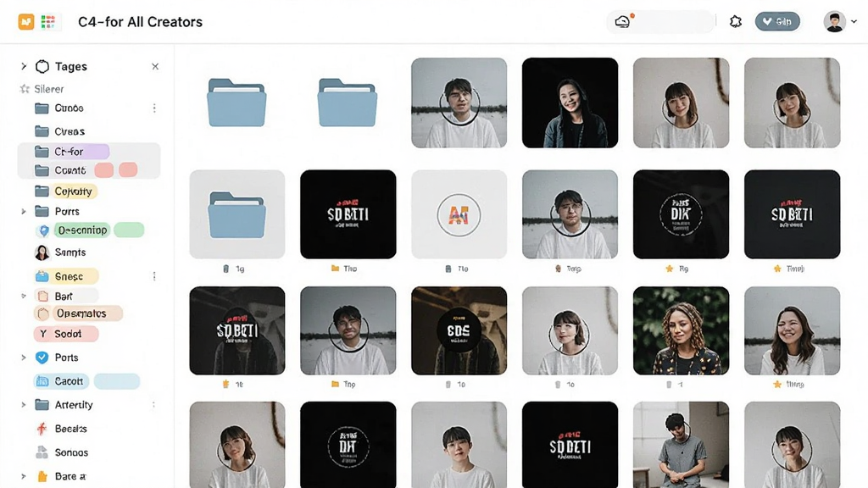The height and width of the screenshot is (488, 868).
Task: Select the Sannts sidebar label
Action: click(70, 252)
